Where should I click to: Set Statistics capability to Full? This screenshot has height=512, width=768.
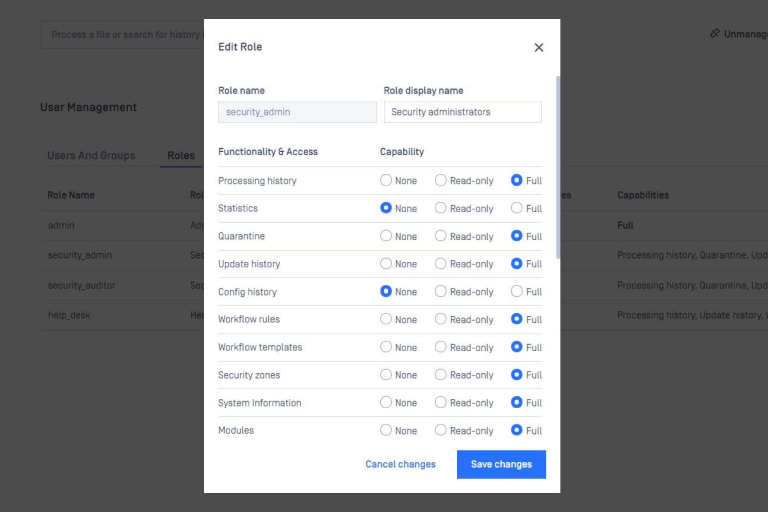[x=517, y=209]
